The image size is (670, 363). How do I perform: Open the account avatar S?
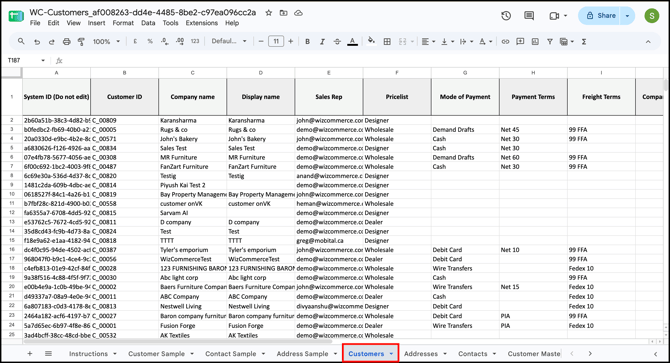point(652,16)
